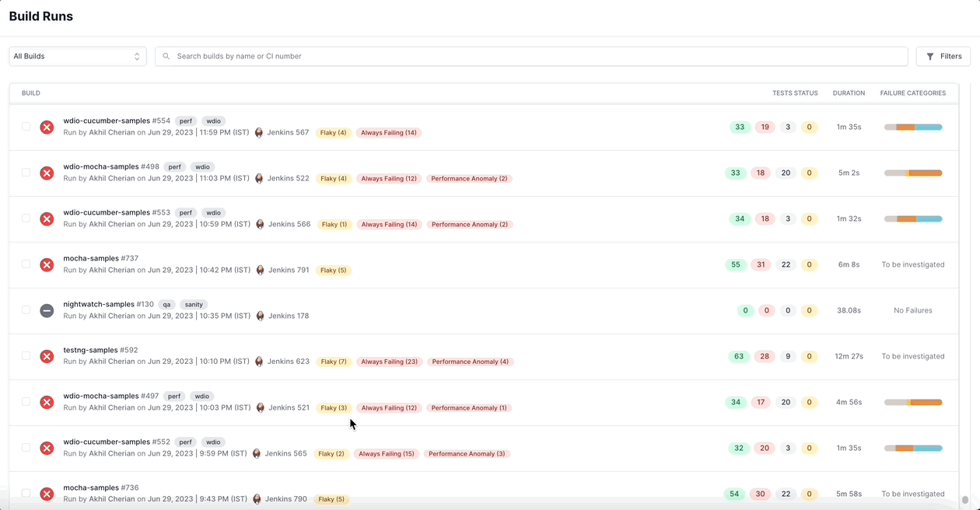Click failed status icon for wdio-cucumber-samples #554
This screenshot has height=510, width=980.
pyautogui.click(x=47, y=127)
